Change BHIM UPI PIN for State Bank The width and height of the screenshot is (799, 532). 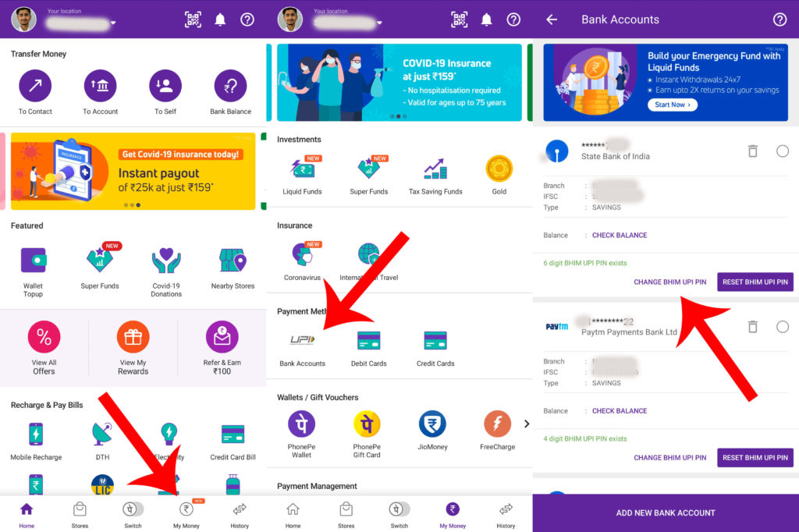click(669, 282)
